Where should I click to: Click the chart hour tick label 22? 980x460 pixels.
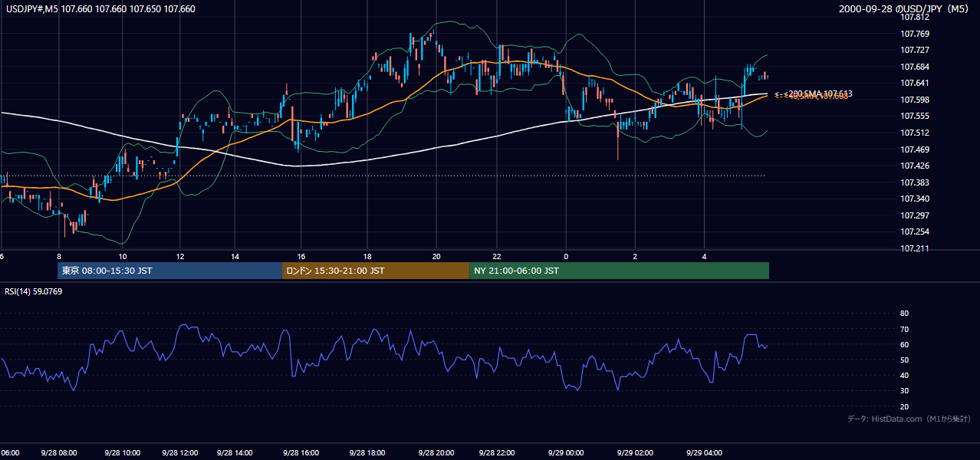(497, 256)
